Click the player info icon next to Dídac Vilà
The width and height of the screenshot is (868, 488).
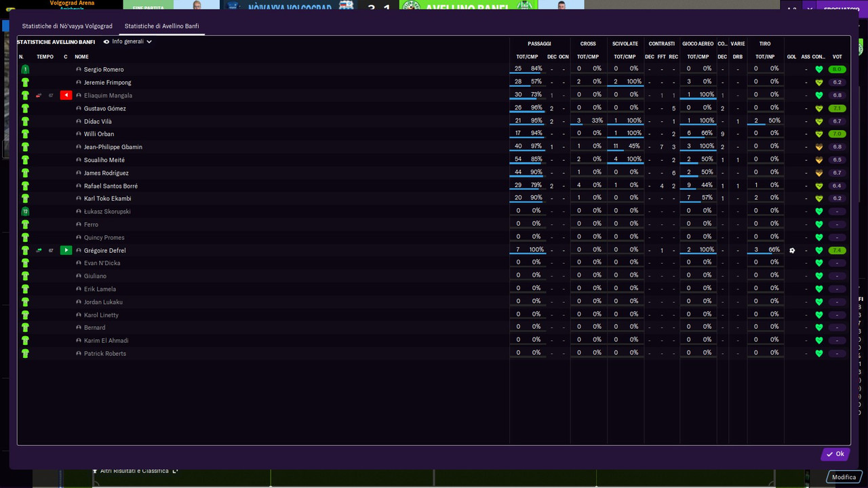pyautogui.click(x=79, y=121)
